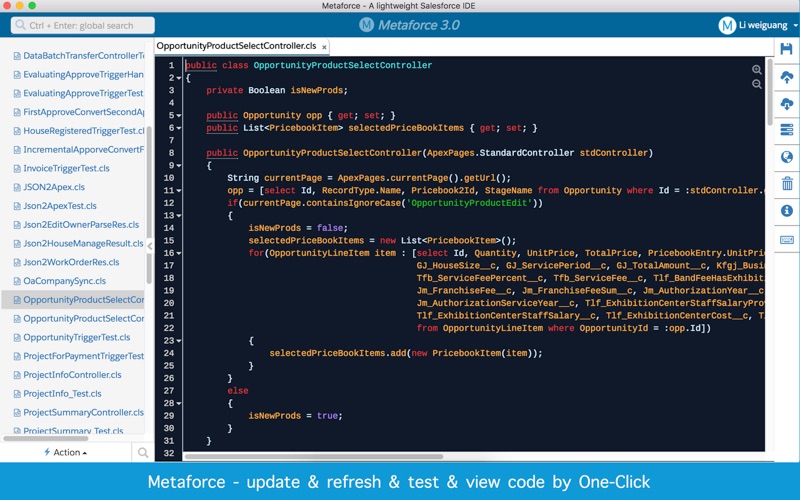Click the trash delete icon
The height and width of the screenshot is (500, 800).
(x=787, y=183)
